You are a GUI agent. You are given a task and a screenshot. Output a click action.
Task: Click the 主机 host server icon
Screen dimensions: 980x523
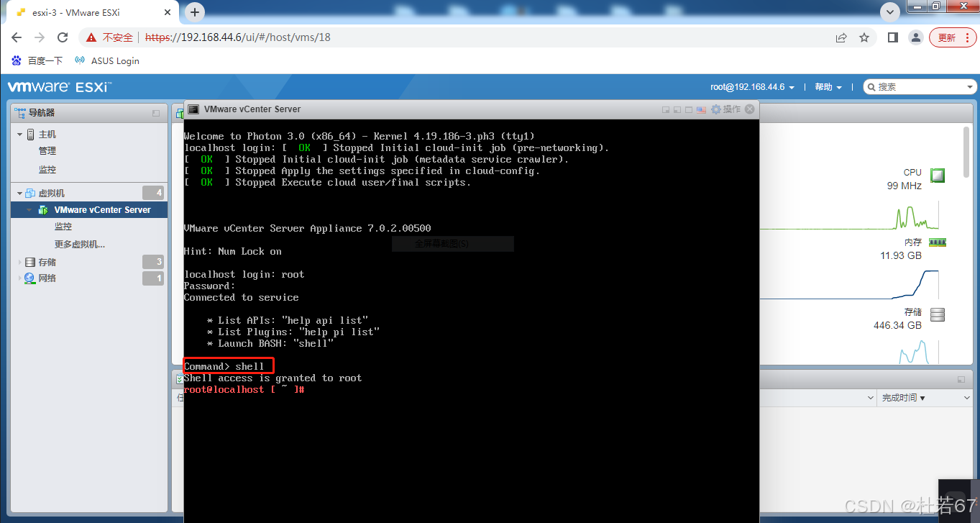[x=31, y=135]
